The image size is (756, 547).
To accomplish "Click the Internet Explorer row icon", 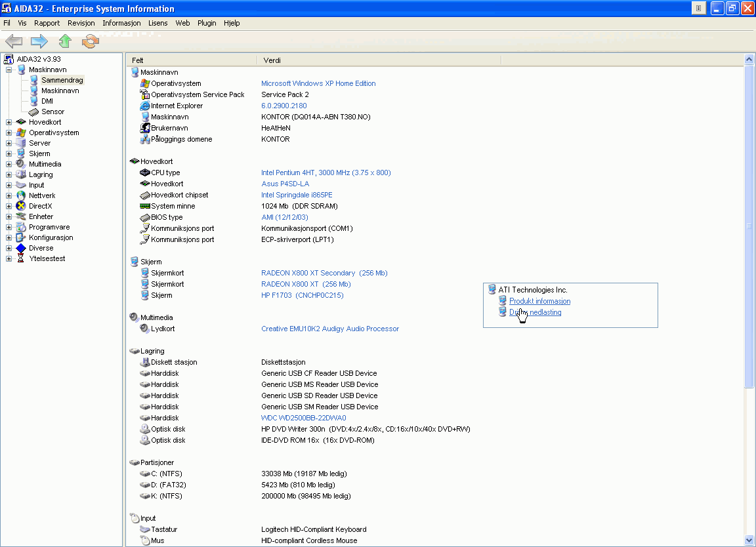I will tap(144, 106).
